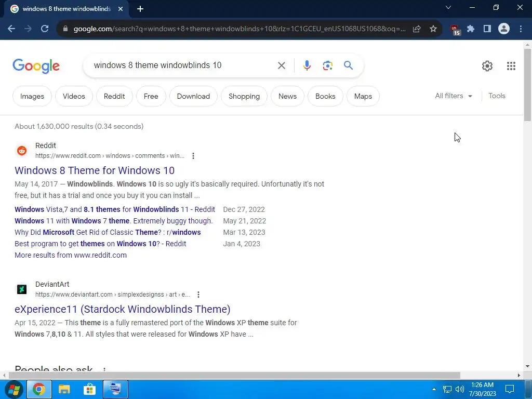Click the Windows Start button
This screenshot has height=399, width=532.
pos(13,390)
